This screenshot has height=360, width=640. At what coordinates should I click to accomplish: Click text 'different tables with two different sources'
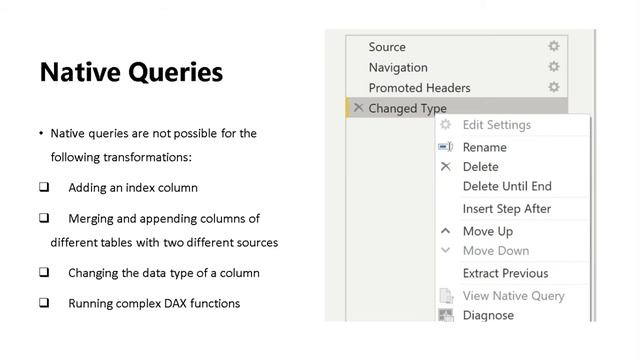pyautogui.click(x=164, y=242)
